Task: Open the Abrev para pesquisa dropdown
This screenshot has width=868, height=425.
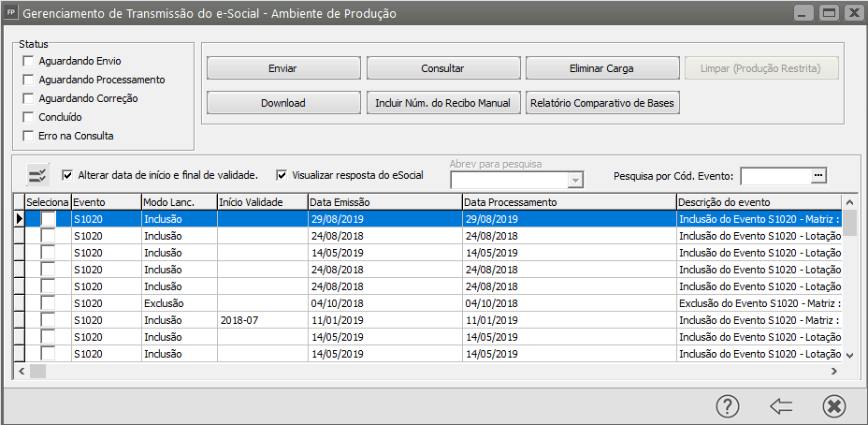Action: [575, 180]
